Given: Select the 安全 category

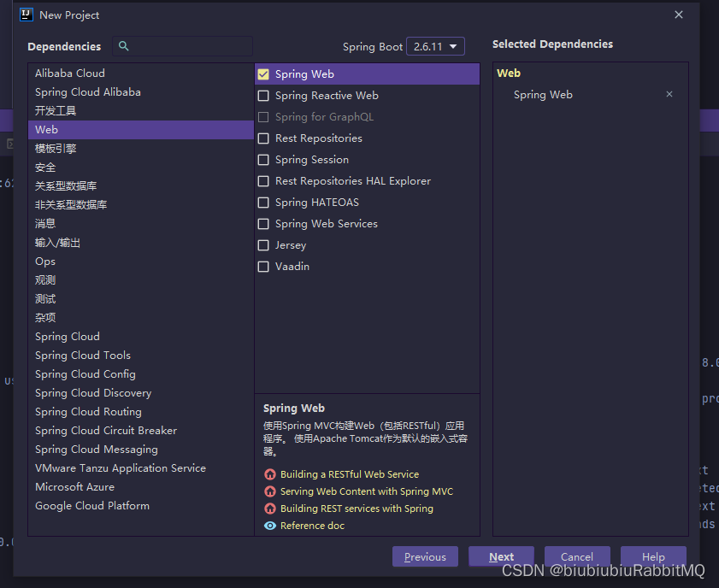Looking at the screenshot, I should coord(141,168).
